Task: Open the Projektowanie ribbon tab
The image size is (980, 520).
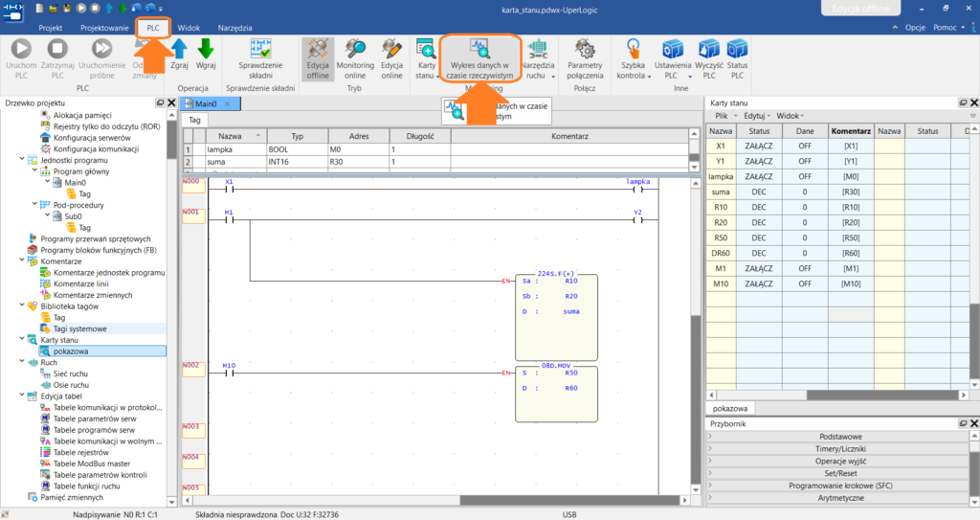Action: pyautogui.click(x=104, y=28)
